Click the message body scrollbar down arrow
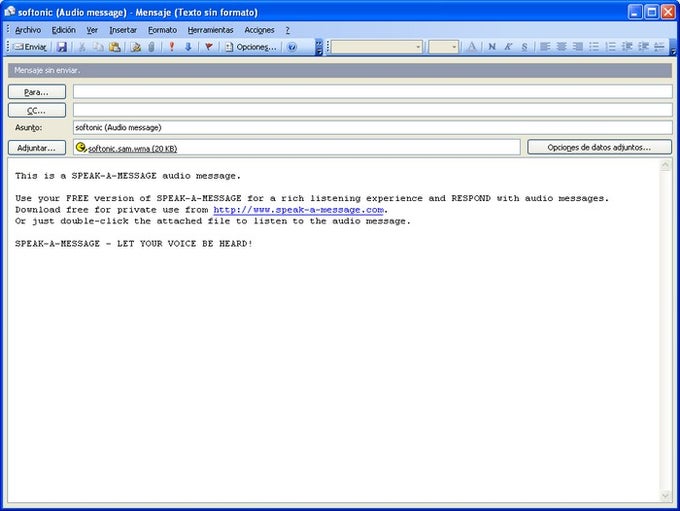 665,495
